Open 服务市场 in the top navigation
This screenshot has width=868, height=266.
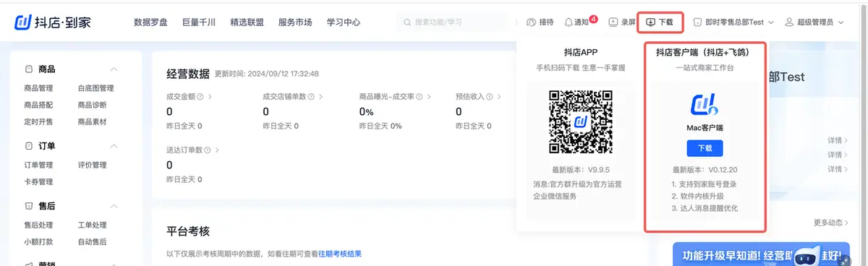pyautogui.click(x=295, y=22)
